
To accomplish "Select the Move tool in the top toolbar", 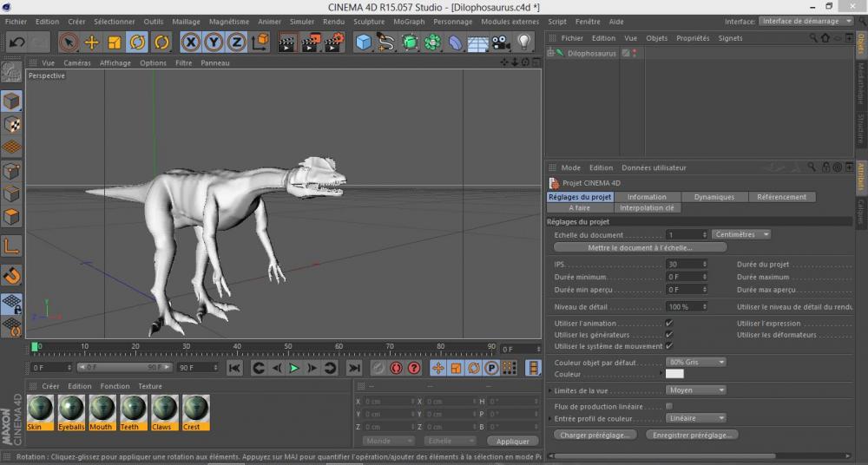I will 91,42.
